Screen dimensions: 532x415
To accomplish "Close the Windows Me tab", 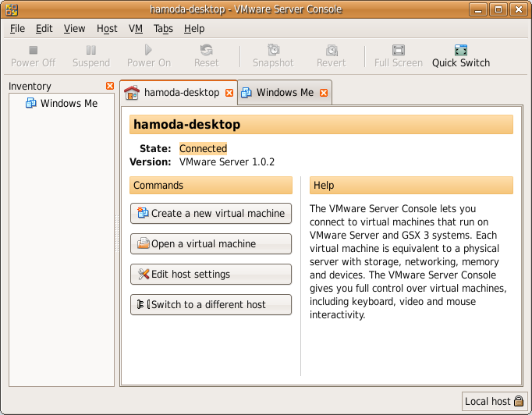I will (x=324, y=93).
